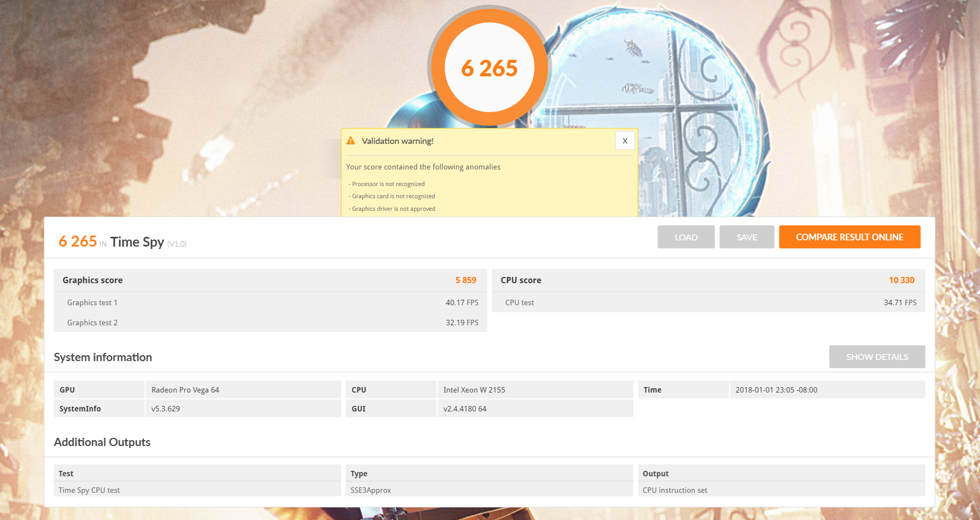Click the Graphics score label
This screenshot has width=980, height=520.
coord(92,280)
